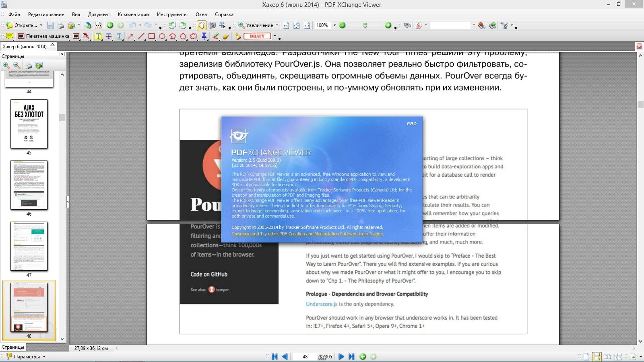The width and height of the screenshot is (644, 362).
Task: Open the Справка menu
Action: [224, 14]
